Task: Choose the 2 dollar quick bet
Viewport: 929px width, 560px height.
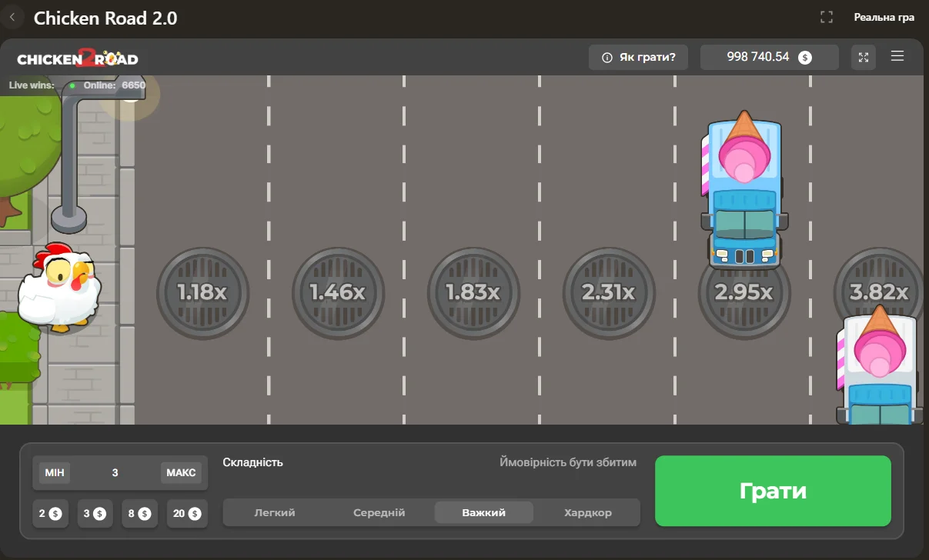Action: click(x=50, y=513)
